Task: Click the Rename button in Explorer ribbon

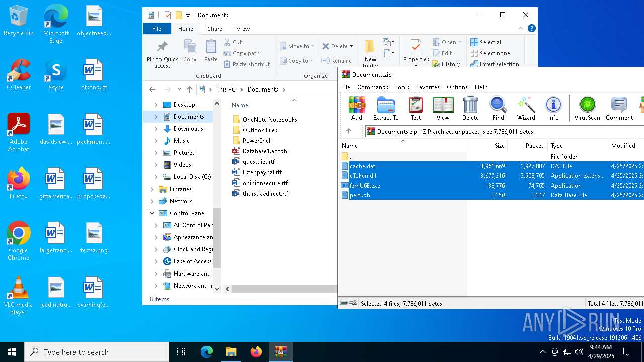Action: 337,61
